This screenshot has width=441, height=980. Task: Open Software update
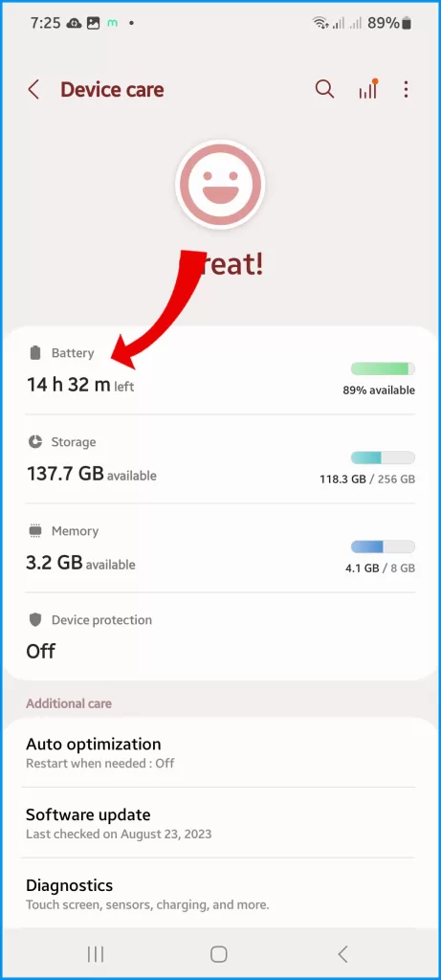tap(220, 823)
